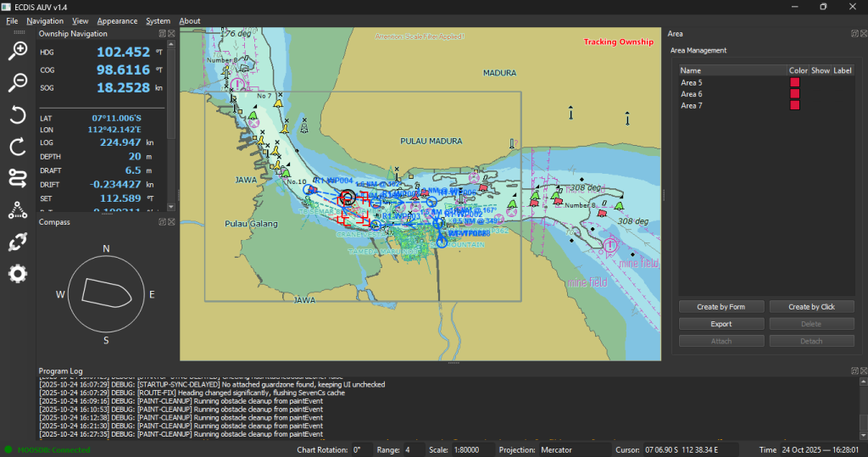Open the Navigation menu

[45, 20]
